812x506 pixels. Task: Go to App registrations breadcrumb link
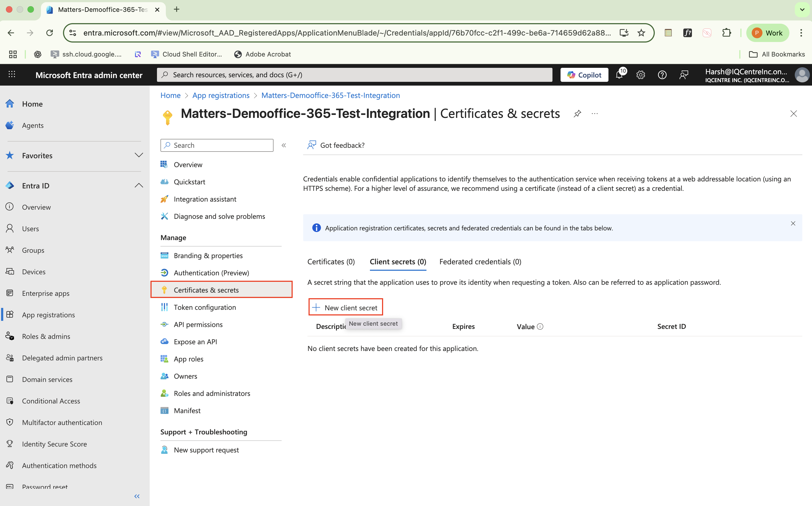point(221,95)
